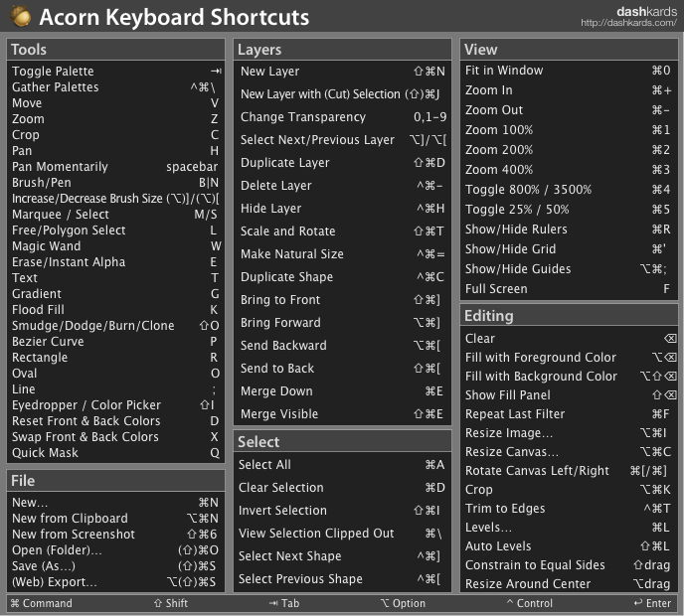
Task: Click Reset Front & Back Colors
Action: [x=116, y=421]
